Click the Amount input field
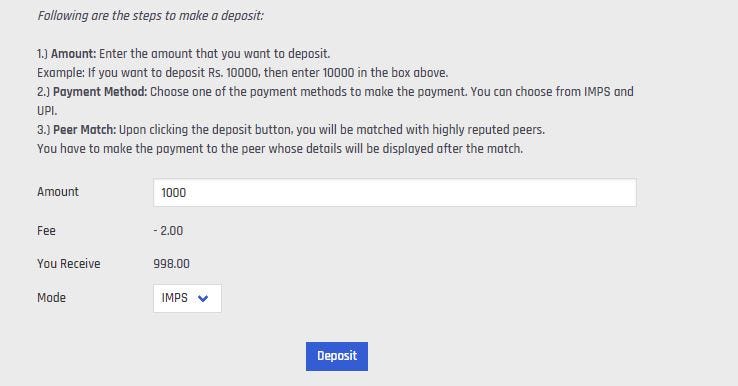The width and height of the screenshot is (738, 386). pyautogui.click(x=394, y=192)
